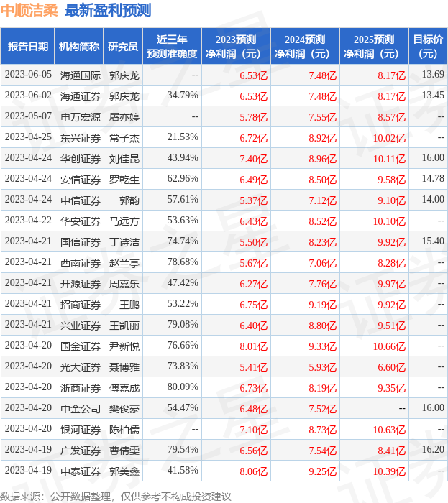Image resolution: width=448 pixels, height=503 pixels.
Task: Select the 国信证券 institution cell
Action: pyautogui.click(x=81, y=242)
